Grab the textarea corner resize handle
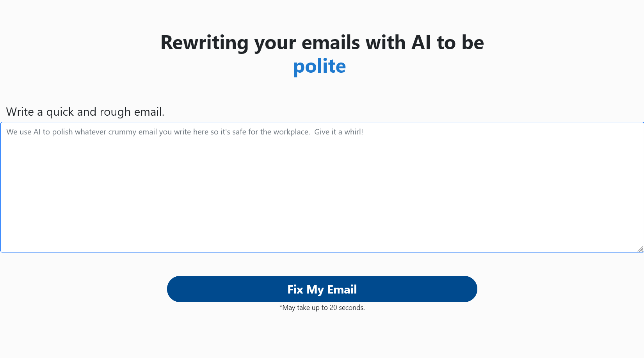 [x=639, y=248]
